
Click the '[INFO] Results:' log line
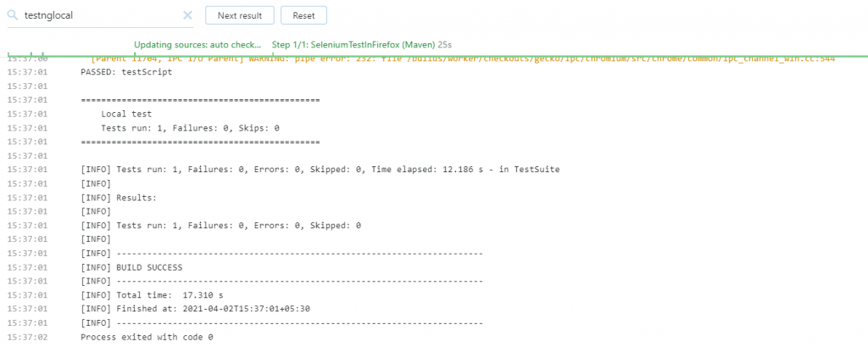[119, 198]
